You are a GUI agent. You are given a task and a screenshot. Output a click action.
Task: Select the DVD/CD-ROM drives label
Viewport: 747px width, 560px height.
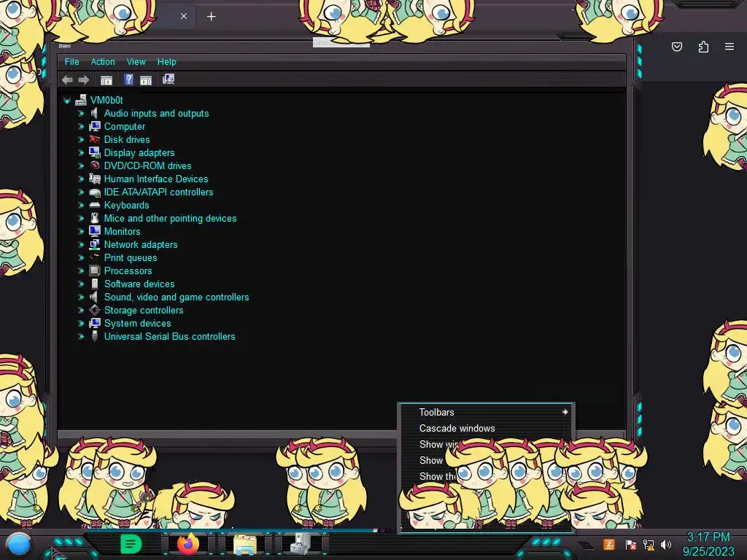point(147,166)
